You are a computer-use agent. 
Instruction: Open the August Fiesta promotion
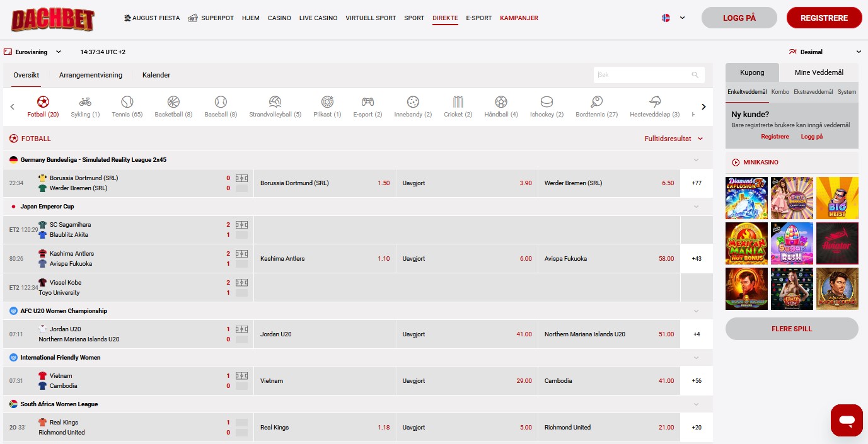[152, 18]
